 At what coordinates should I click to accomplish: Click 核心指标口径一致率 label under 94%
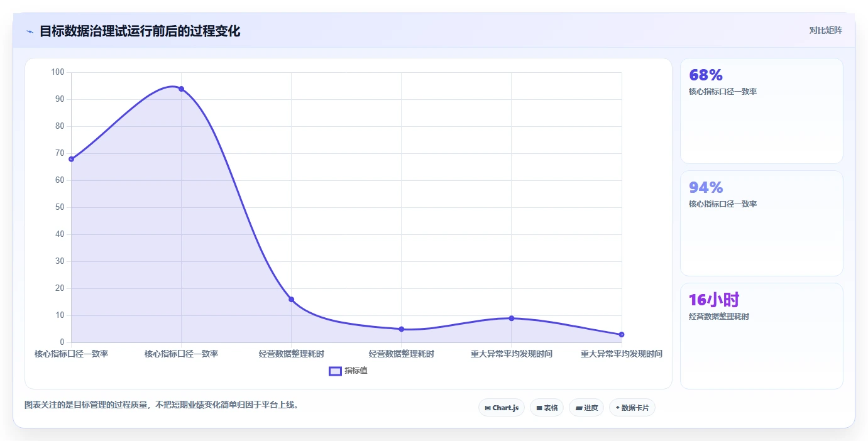[723, 204]
